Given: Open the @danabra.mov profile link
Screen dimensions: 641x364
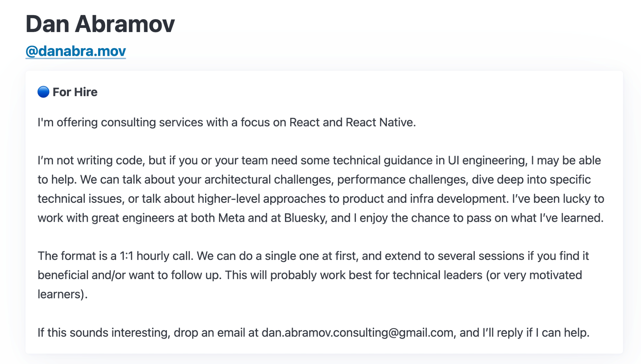Looking at the screenshot, I should (x=76, y=51).
